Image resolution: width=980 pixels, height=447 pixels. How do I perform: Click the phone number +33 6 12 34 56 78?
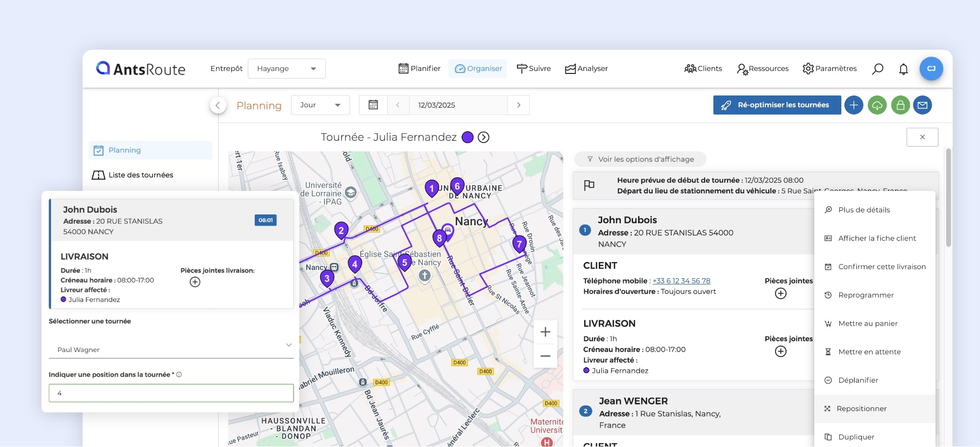[x=681, y=281]
